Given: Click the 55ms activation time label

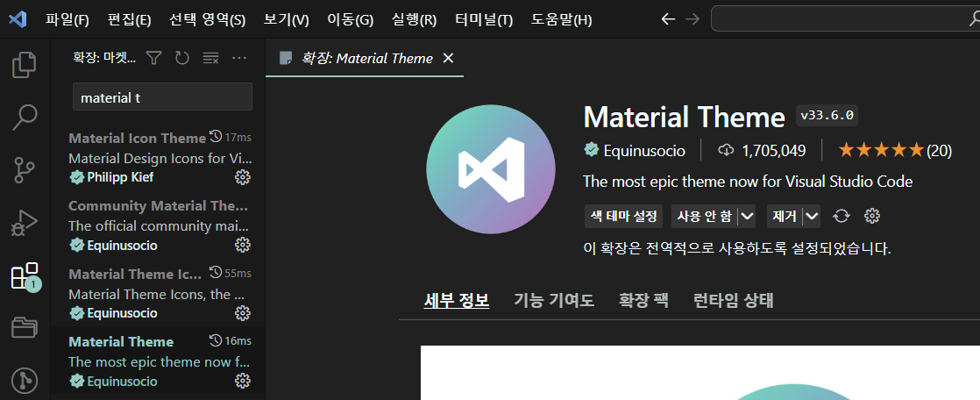Looking at the screenshot, I should [x=238, y=273].
